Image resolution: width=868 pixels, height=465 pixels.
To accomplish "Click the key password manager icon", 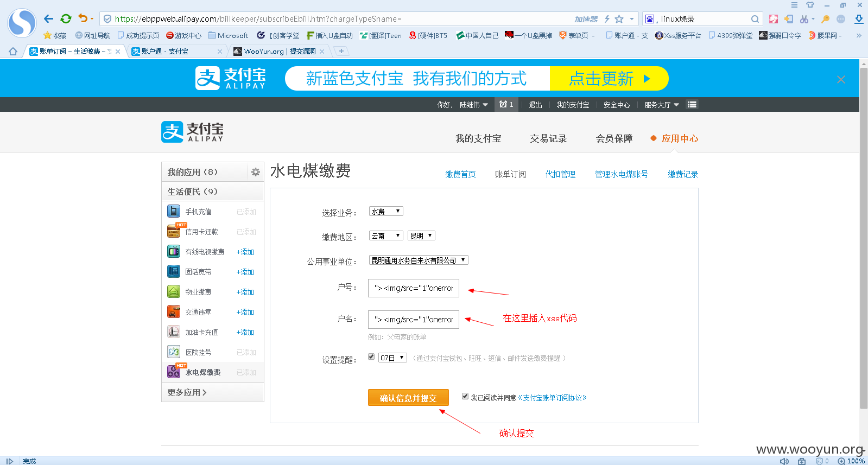I will (x=826, y=19).
